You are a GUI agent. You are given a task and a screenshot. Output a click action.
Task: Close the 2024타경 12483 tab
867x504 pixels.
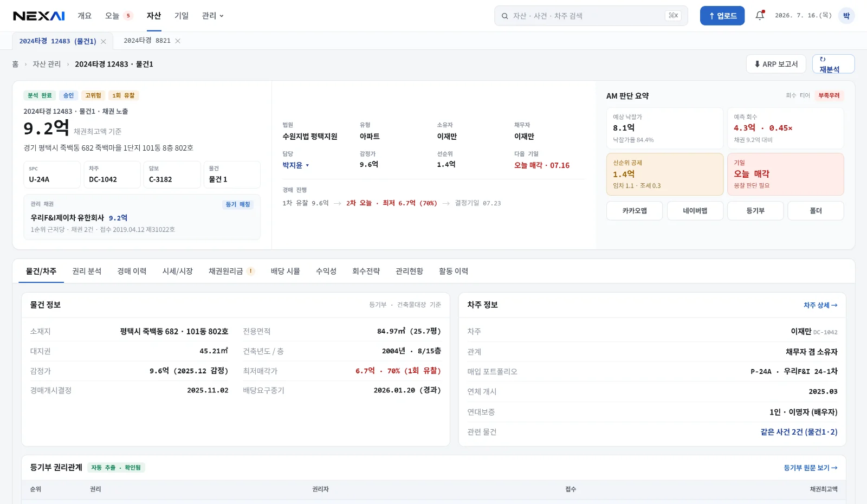tap(103, 41)
